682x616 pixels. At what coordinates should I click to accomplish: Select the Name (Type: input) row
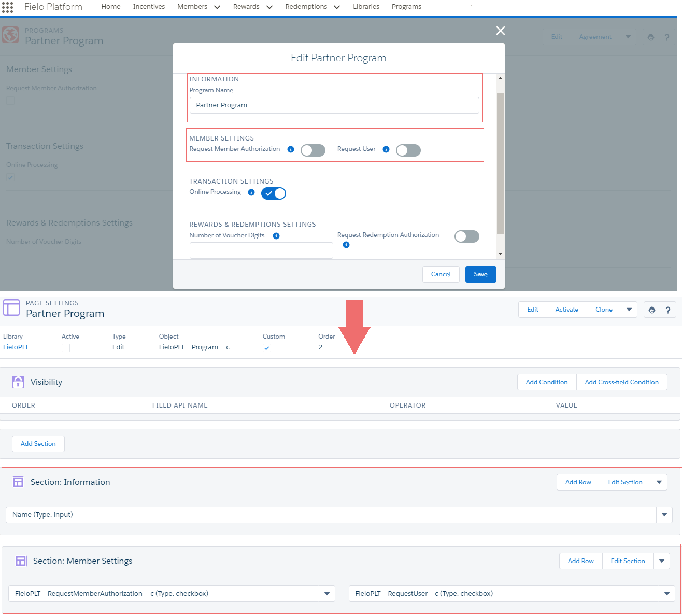pos(331,515)
